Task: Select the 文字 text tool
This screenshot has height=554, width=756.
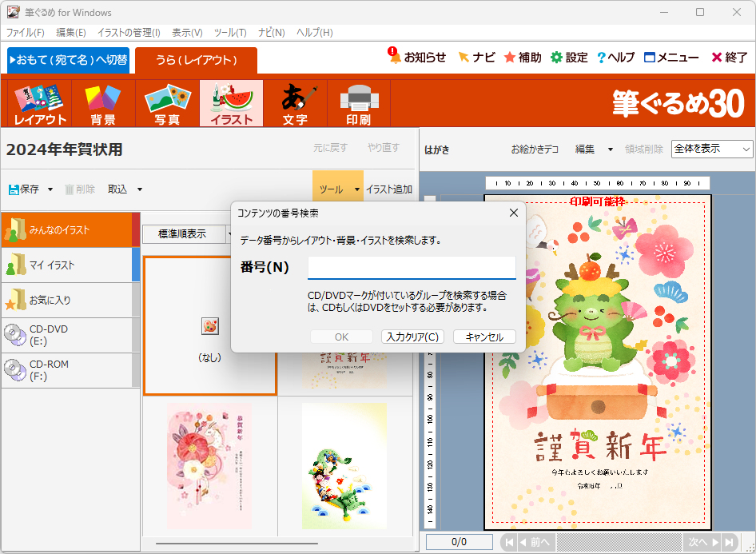Action: pyautogui.click(x=295, y=104)
